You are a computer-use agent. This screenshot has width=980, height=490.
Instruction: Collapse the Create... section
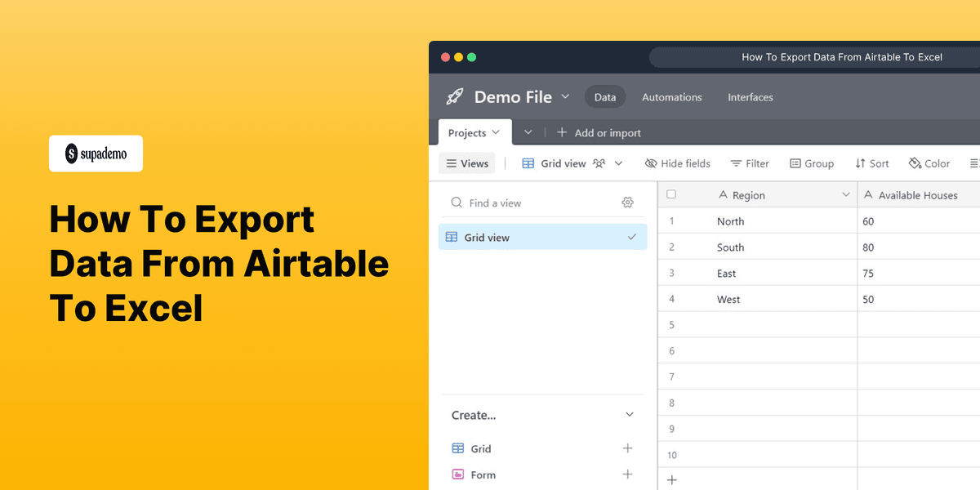[629, 415]
